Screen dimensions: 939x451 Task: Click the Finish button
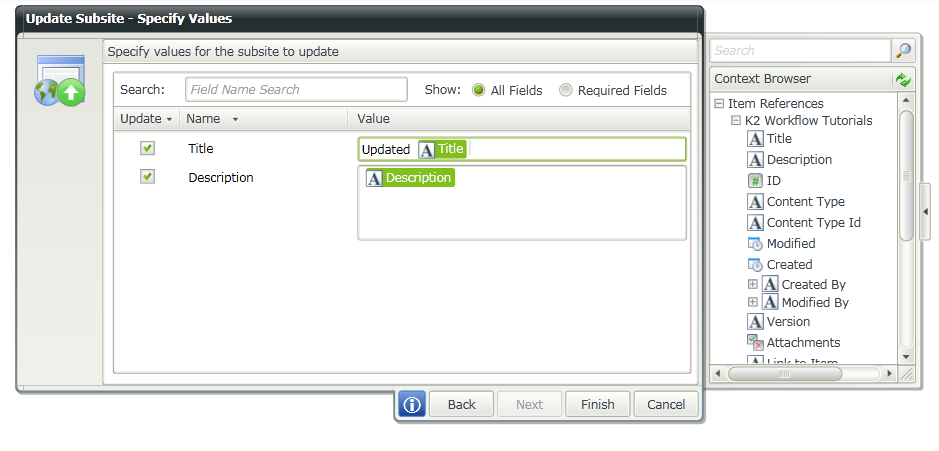(x=597, y=404)
